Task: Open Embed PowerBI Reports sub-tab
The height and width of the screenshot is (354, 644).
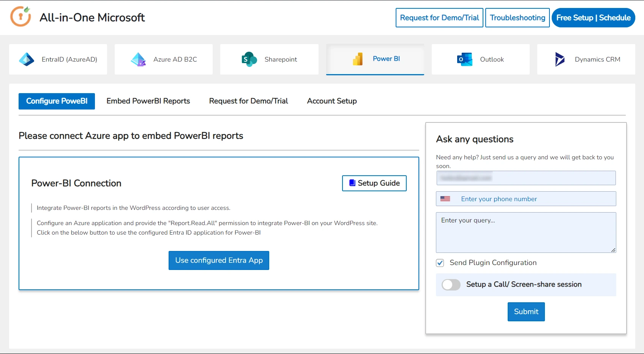Action: [148, 101]
